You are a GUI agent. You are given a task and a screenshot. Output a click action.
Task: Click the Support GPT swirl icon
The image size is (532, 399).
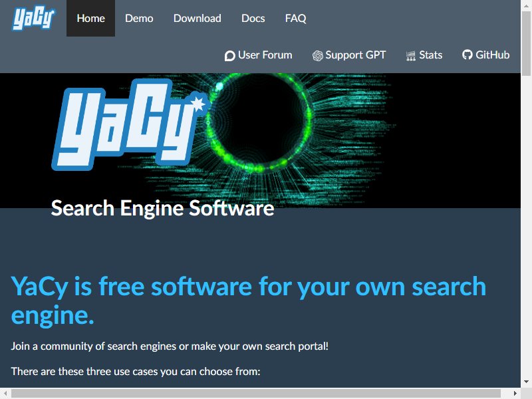[318, 56]
